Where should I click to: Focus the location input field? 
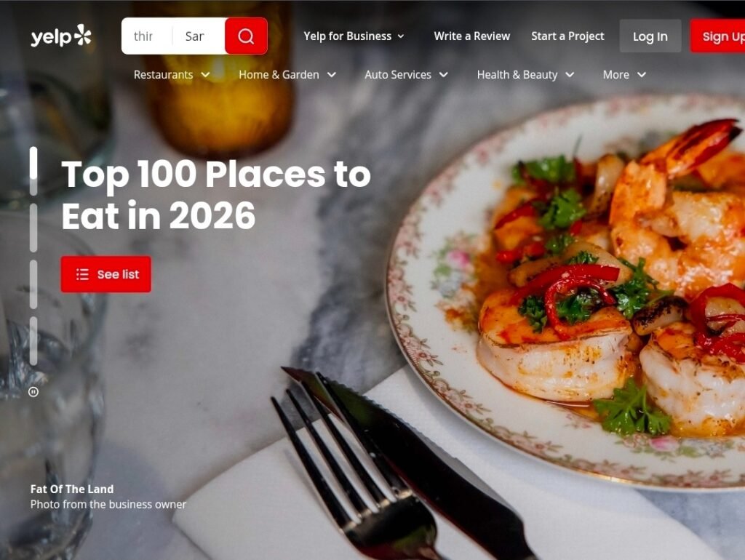tap(199, 36)
